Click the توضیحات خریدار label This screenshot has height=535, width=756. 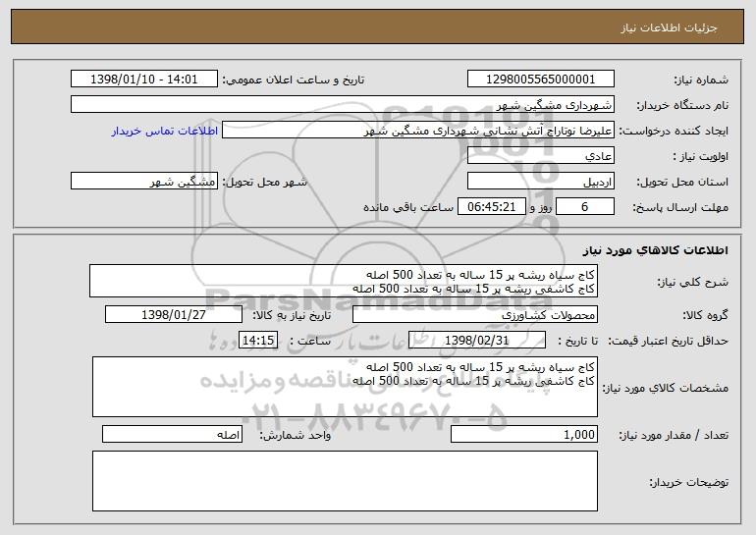(x=689, y=481)
